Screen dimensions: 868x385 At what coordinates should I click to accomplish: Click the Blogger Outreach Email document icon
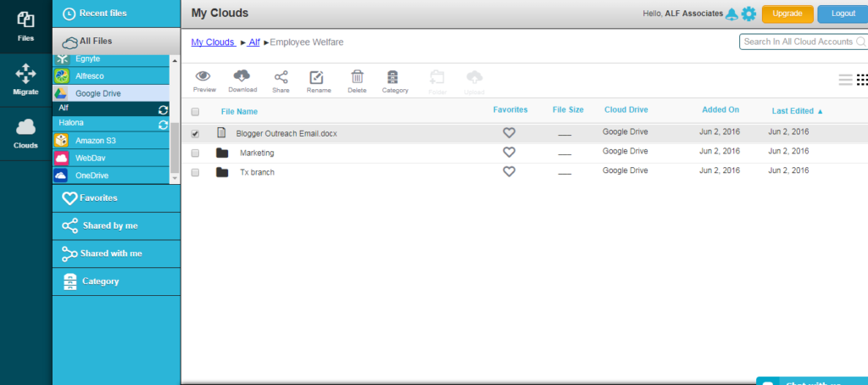(221, 133)
